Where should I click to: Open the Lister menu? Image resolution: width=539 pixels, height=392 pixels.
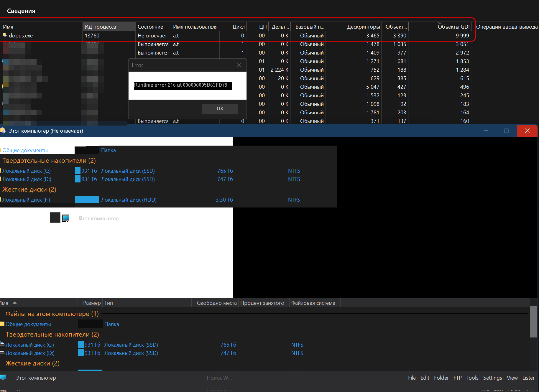[528, 378]
